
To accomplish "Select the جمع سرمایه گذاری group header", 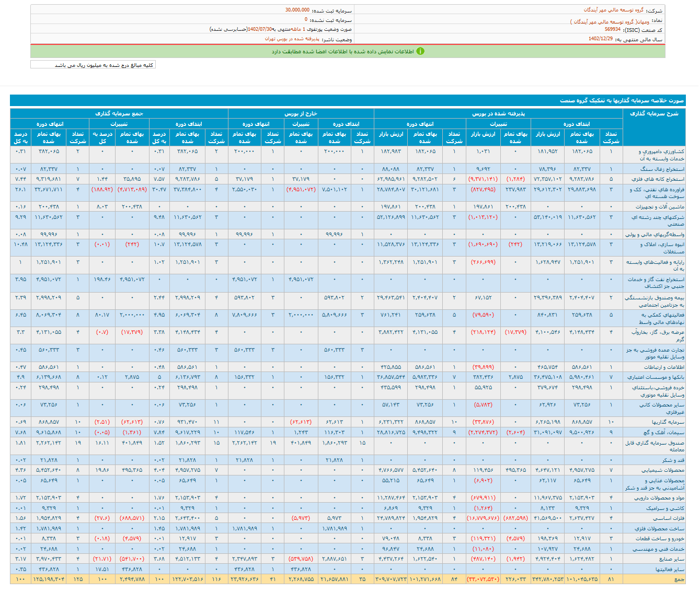I will (x=119, y=113).
